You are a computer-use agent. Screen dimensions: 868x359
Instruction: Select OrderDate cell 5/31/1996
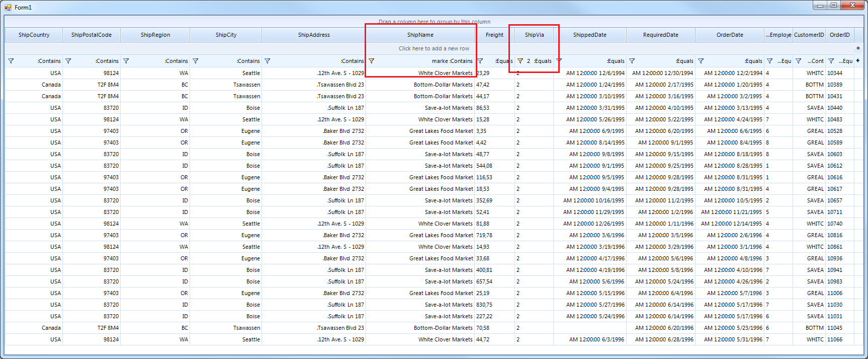pyautogui.click(x=730, y=339)
